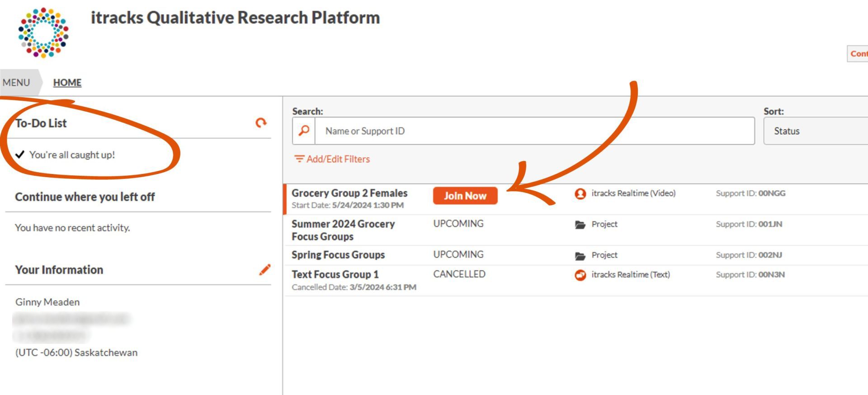
Task: Open the Spring Focus Groups project
Action: pyautogui.click(x=338, y=255)
